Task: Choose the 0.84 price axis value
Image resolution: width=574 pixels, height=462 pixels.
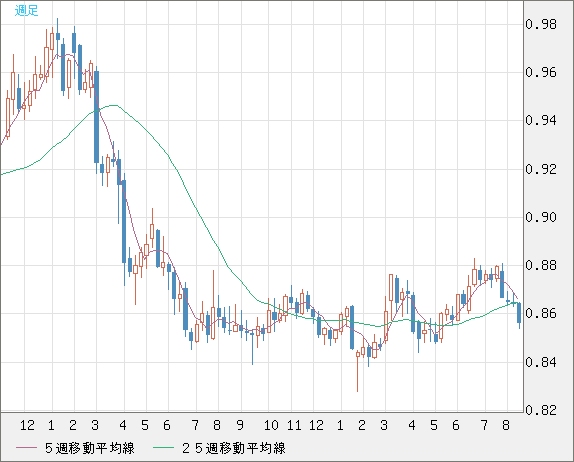Action: click(x=541, y=362)
